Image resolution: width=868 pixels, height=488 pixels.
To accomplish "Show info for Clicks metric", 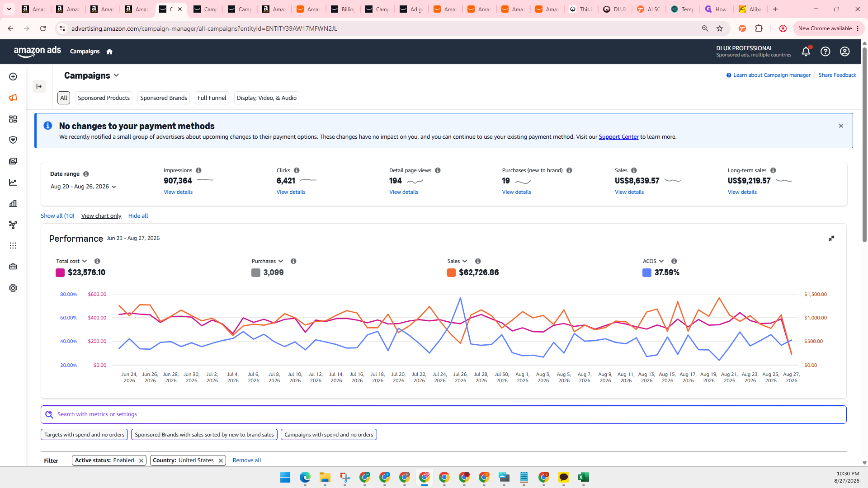I will coord(297,170).
